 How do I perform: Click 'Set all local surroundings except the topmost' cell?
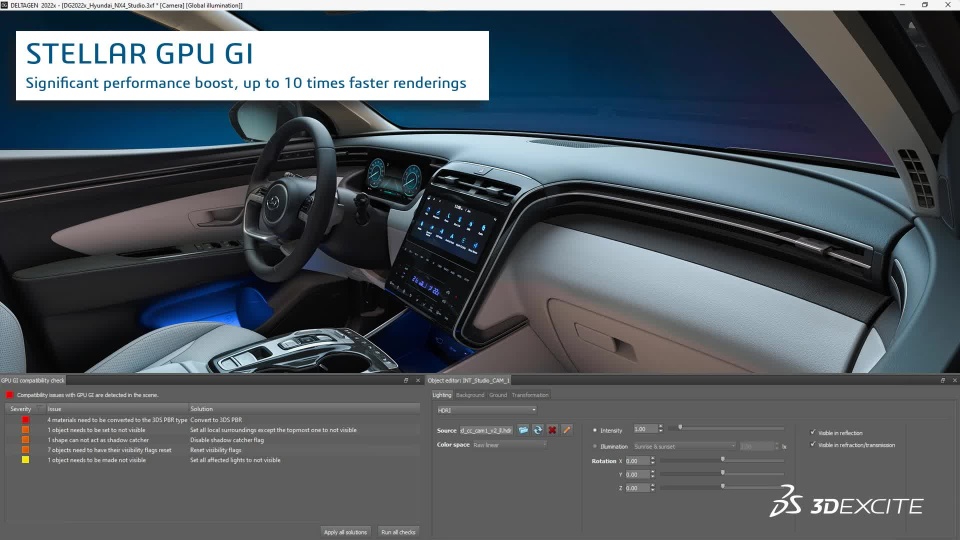tap(273, 430)
